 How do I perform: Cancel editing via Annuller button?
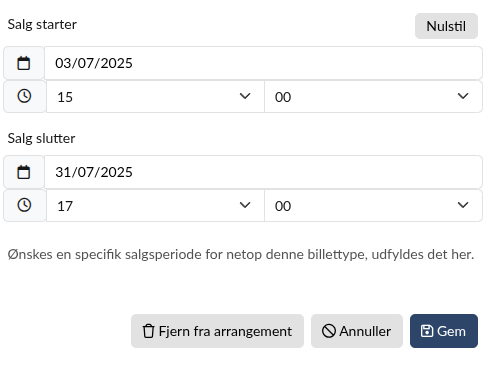(x=357, y=331)
